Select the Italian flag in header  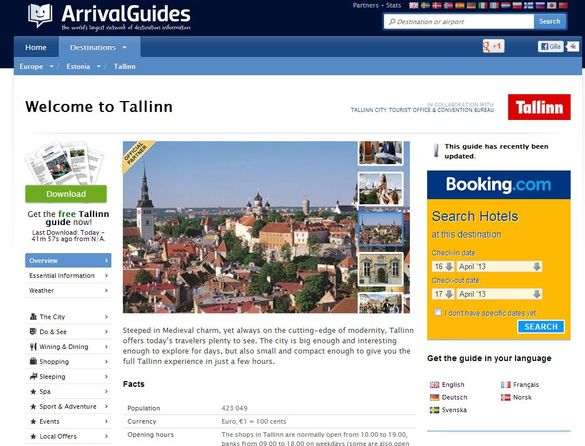click(x=483, y=5)
